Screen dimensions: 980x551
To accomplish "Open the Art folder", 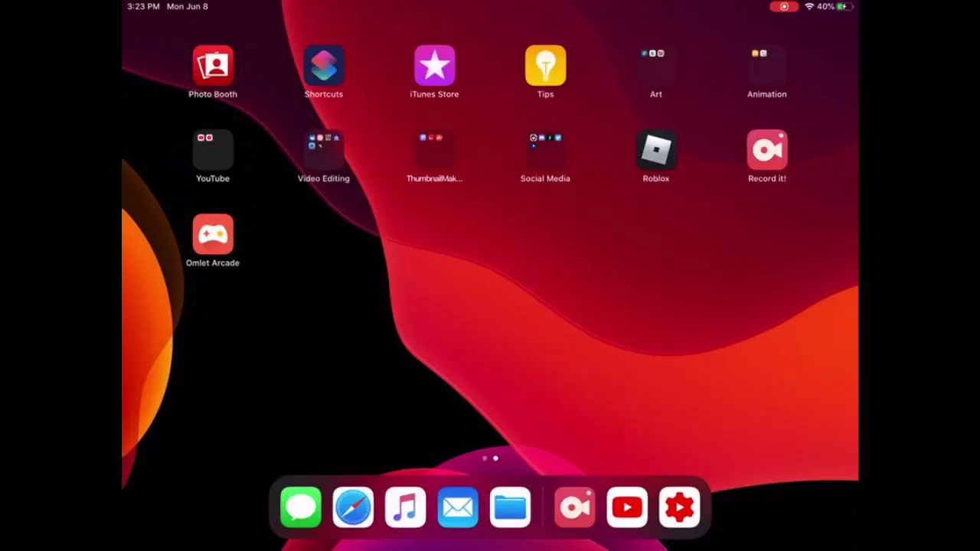I will pyautogui.click(x=656, y=66).
